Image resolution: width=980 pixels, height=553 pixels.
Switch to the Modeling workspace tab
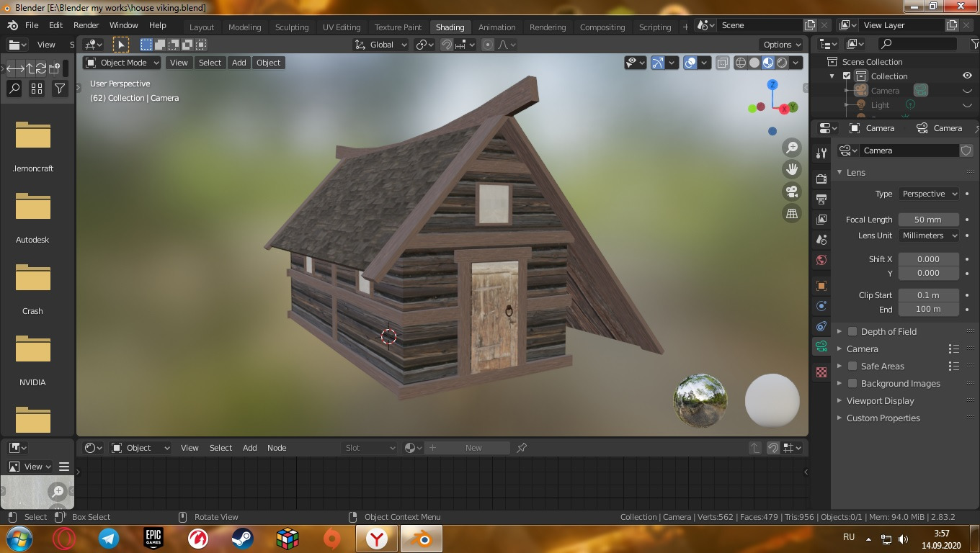click(x=244, y=27)
